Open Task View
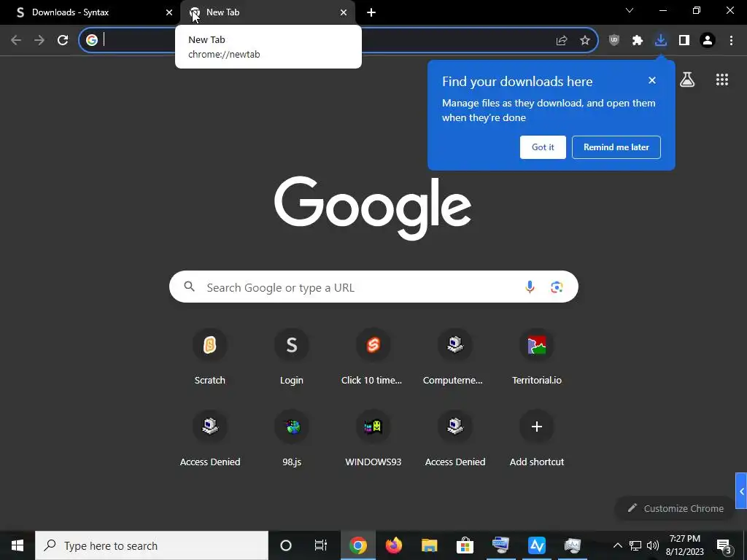This screenshot has width=747, height=560. click(321, 545)
